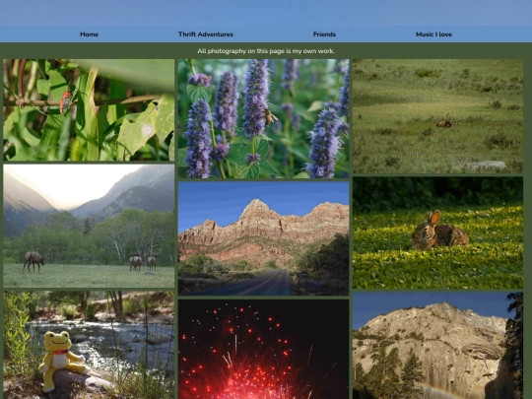
Task: View the purple flowers with bee photo
Action: 263,119
